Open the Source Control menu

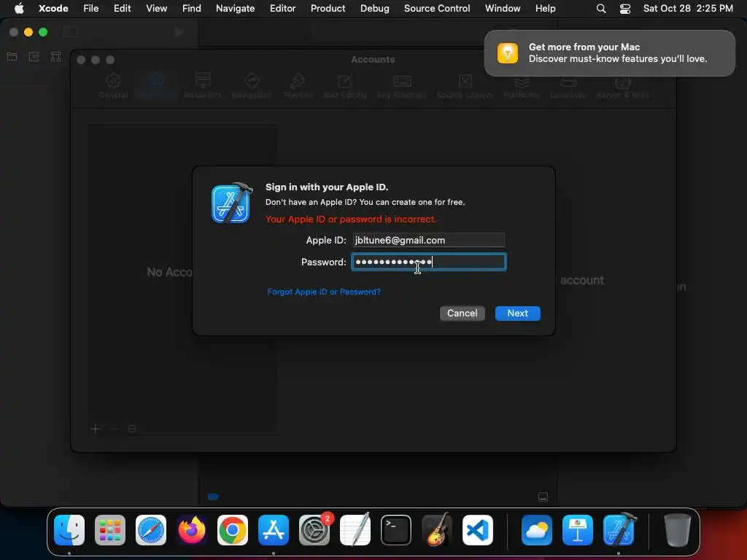437,9
